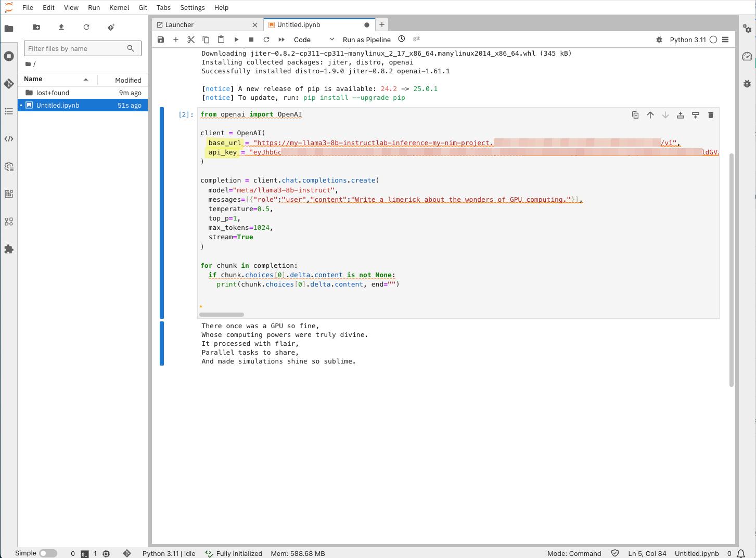Viewport: 756px width, 558px height.
Task: Open the Git panel in left sidebar
Action: [x=9, y=84]
